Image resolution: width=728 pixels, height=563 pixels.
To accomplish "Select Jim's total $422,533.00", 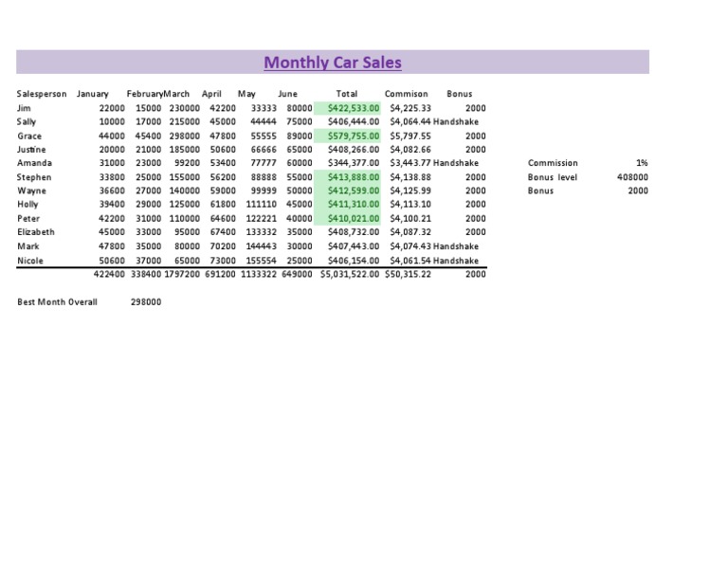I will (354, 108).
